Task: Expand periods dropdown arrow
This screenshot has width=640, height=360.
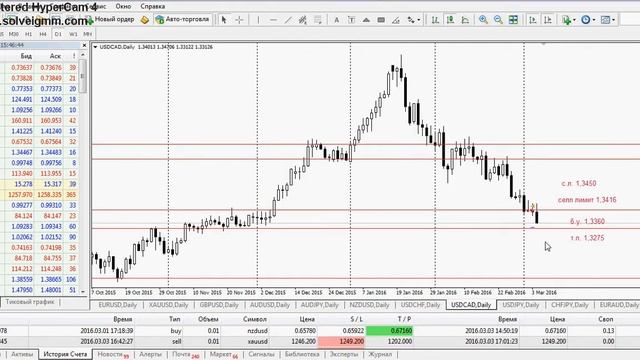Action: point(594,20)
